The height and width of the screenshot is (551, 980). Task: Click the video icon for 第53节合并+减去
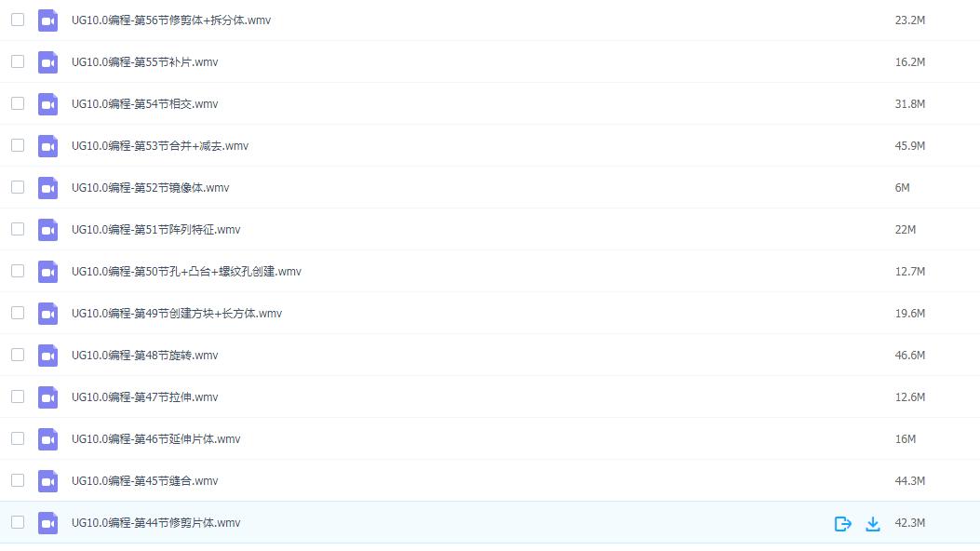tap(47, 146)
